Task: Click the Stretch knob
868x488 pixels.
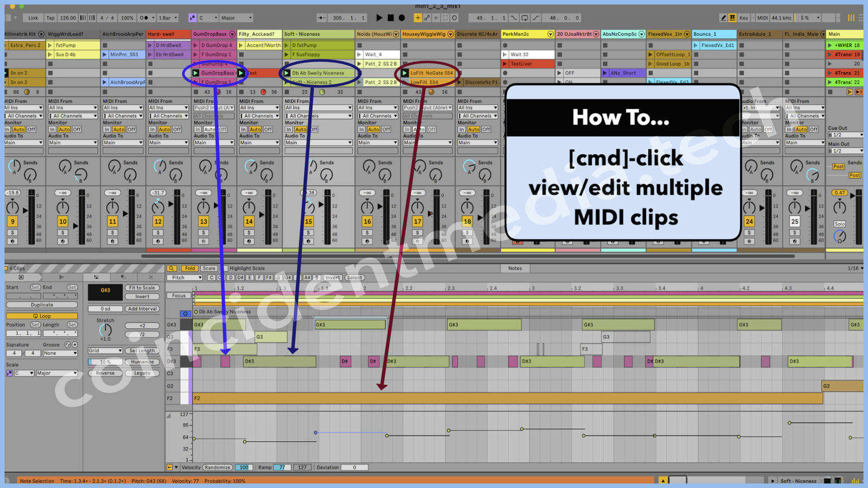Action: pyautogui.click(x=105, y=330)
